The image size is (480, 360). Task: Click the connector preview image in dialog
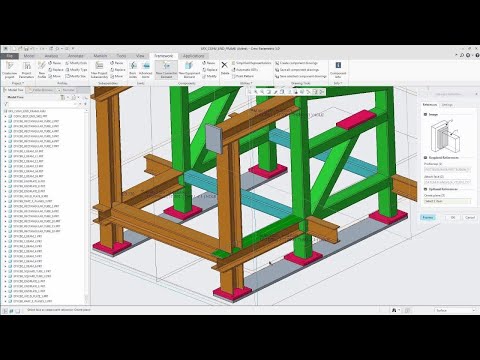click(446, 136)
